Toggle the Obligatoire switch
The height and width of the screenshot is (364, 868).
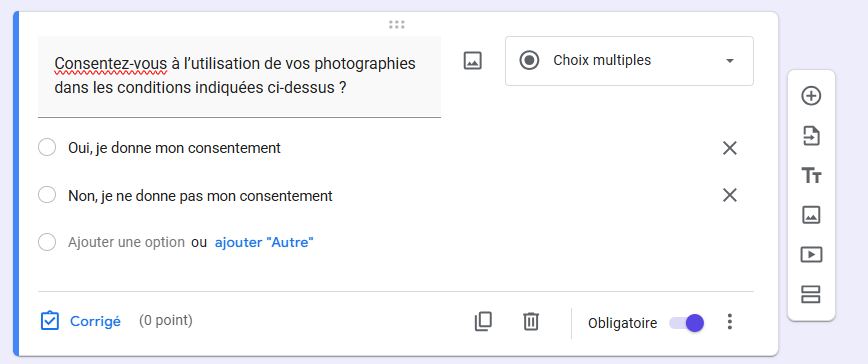click(686, 323)
